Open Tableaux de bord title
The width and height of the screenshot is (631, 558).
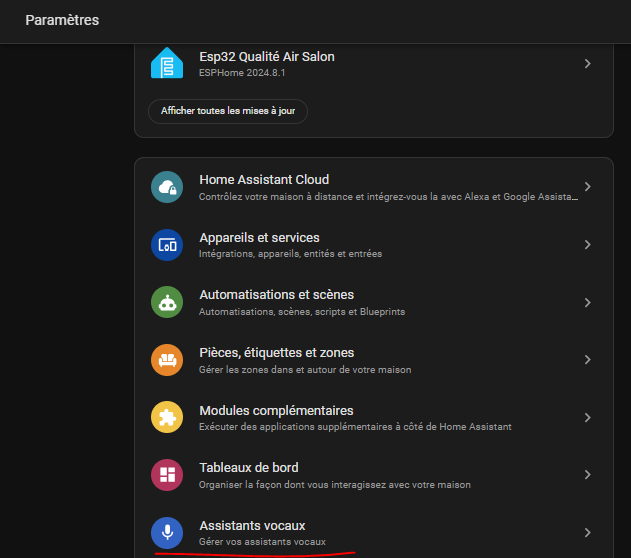click(249, 467)
